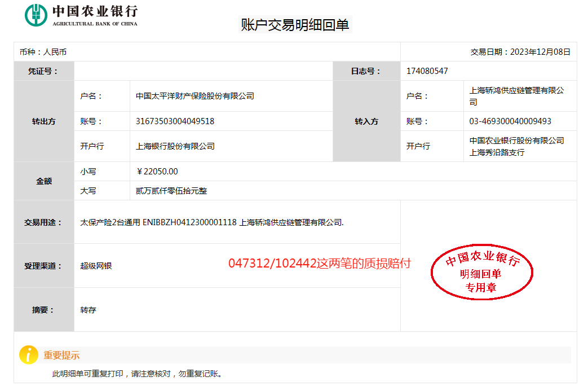Image resolution: width=588 pixels, height=390 pixels.
Task: Select payer account number 31673503004049518
Action: pos(175,121)
